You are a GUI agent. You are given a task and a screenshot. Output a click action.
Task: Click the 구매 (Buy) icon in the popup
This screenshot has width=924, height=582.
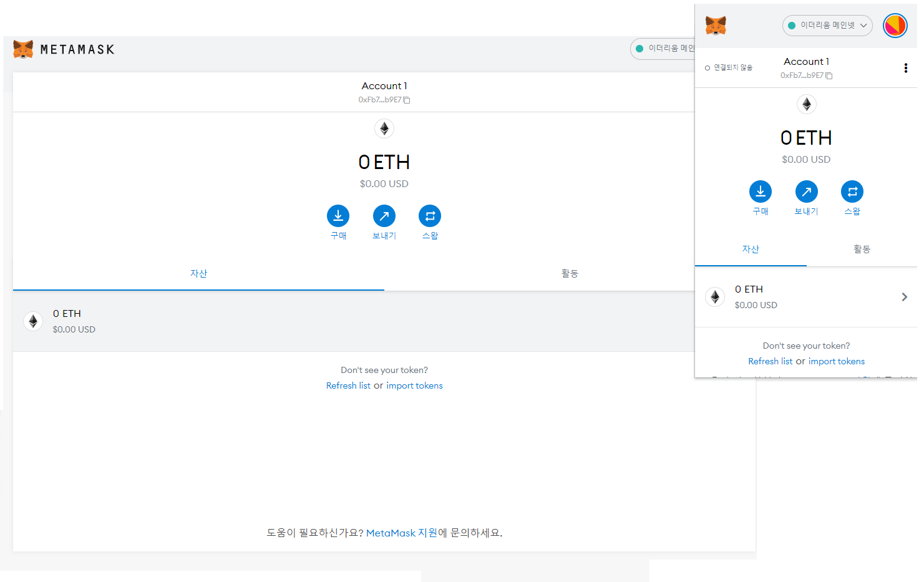pos(761,192)
